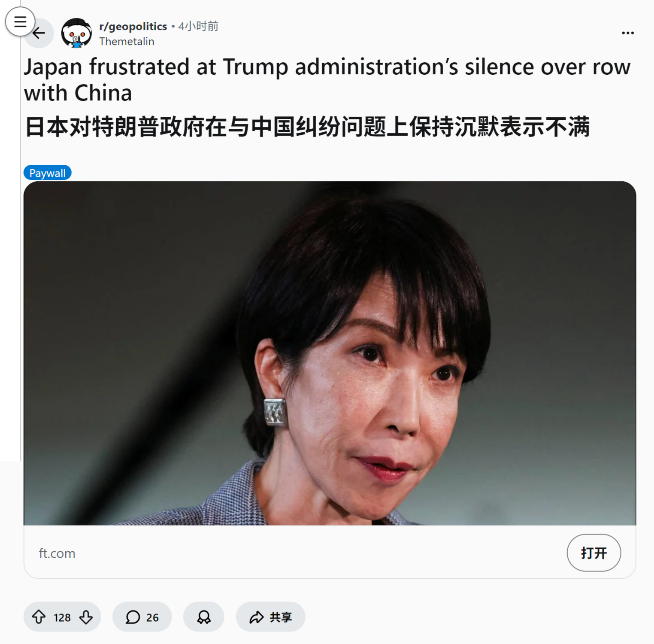Visit the r/geopolitics subreddit link
This screenshot has height=644, width=654.
pos(133,26)
